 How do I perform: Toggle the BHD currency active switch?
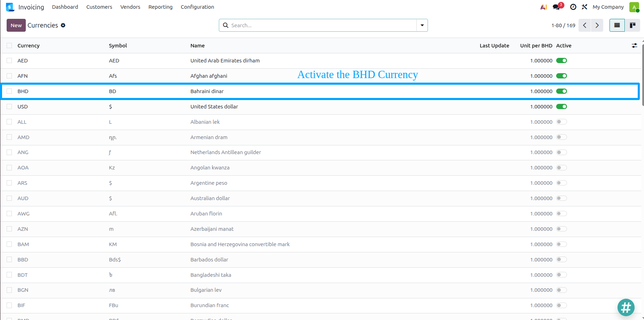[x=561, y=91]
